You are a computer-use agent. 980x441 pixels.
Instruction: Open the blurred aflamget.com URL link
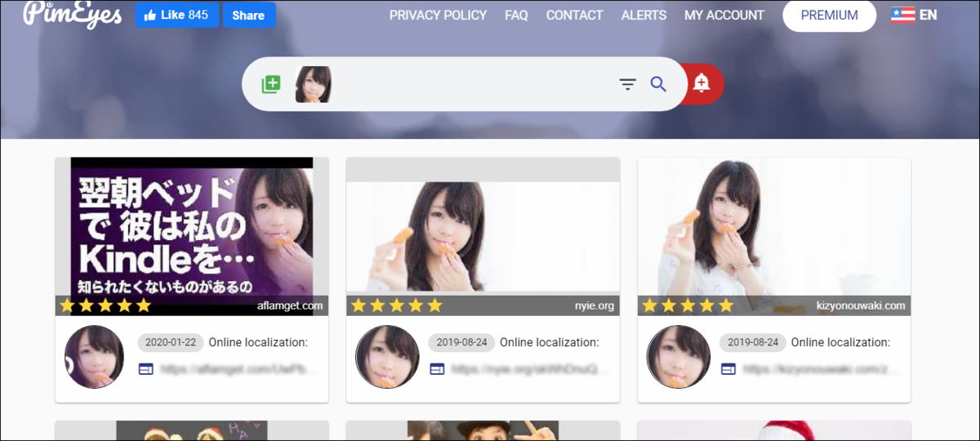[237, 369]
